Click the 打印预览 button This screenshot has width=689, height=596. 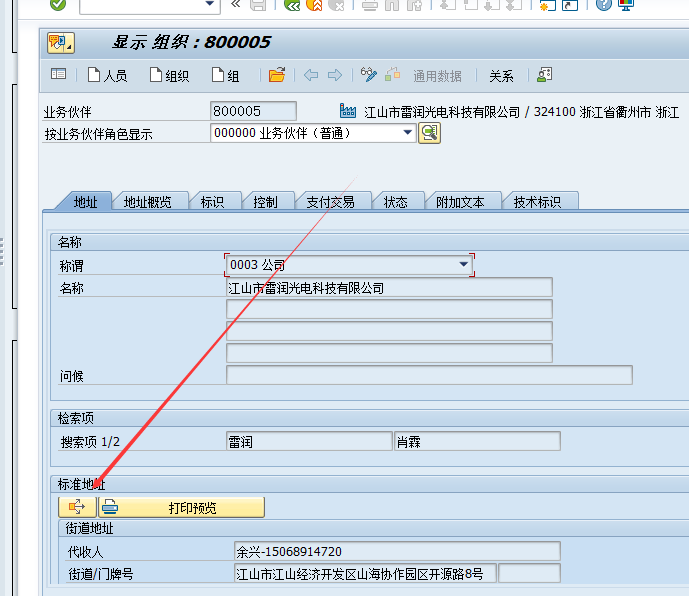(181, 508)
